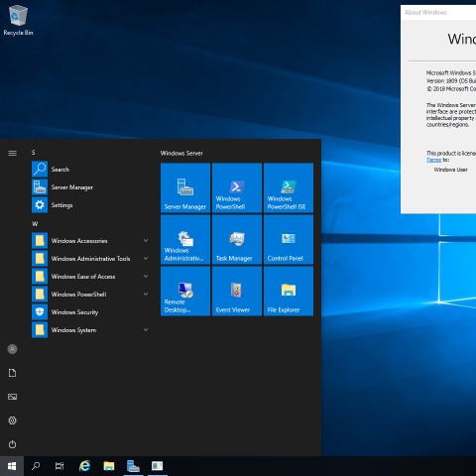Open File Explorer from the taskbar

[109, 466]
